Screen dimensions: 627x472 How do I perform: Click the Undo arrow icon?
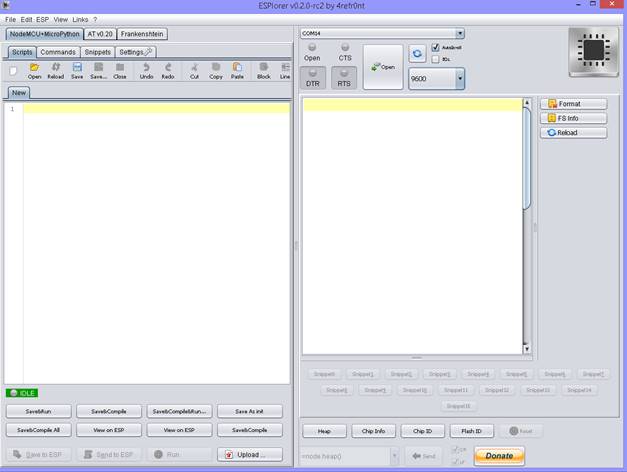point(146,68)
